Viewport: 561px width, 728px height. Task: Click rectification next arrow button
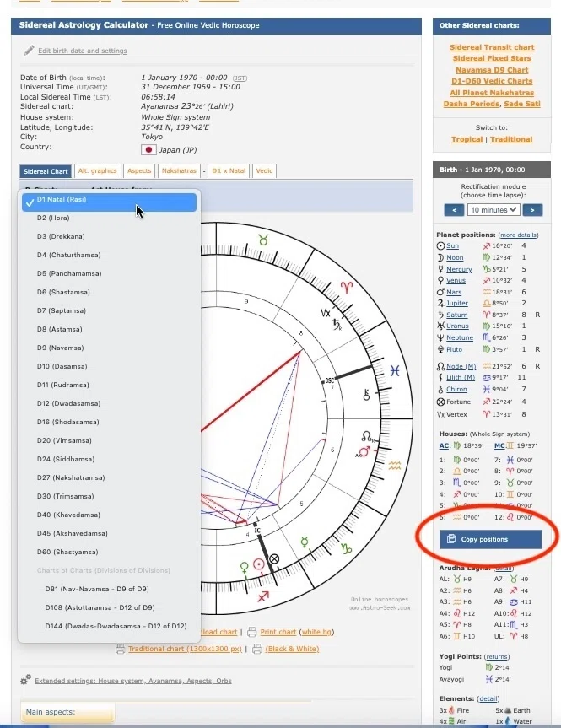tap(532, 210)
